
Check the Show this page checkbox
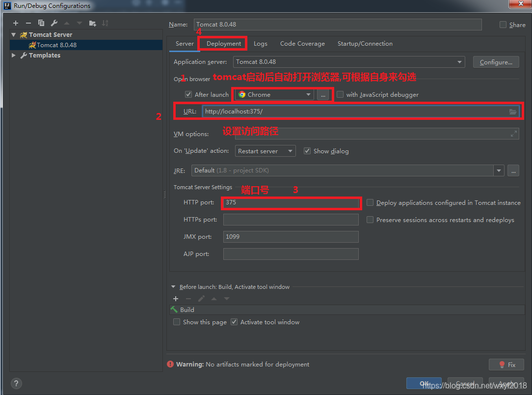tap(177, 322)
